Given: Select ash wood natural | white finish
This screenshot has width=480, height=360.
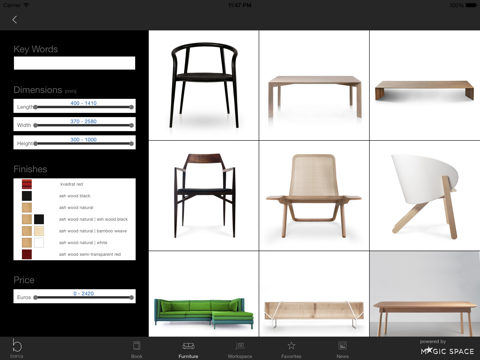Looking at the screenshot, I should 74,243.
